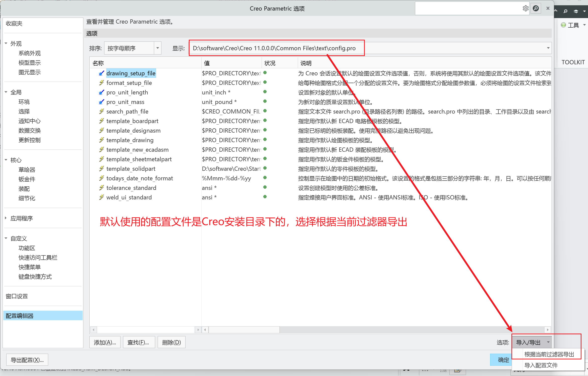Collapse the 自定义 category
The image size is (588, 376).
tap(6, 238)
